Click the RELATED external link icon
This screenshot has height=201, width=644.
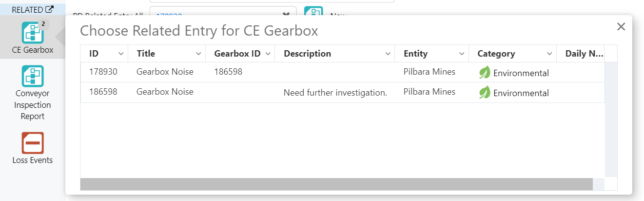[49, 9]
